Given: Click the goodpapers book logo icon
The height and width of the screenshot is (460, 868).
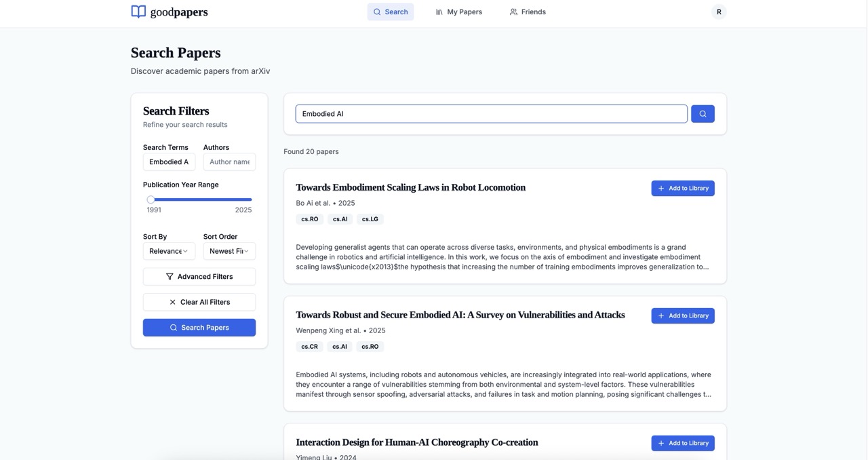Looking at the screenshot, I should click(x=138, y=12).
